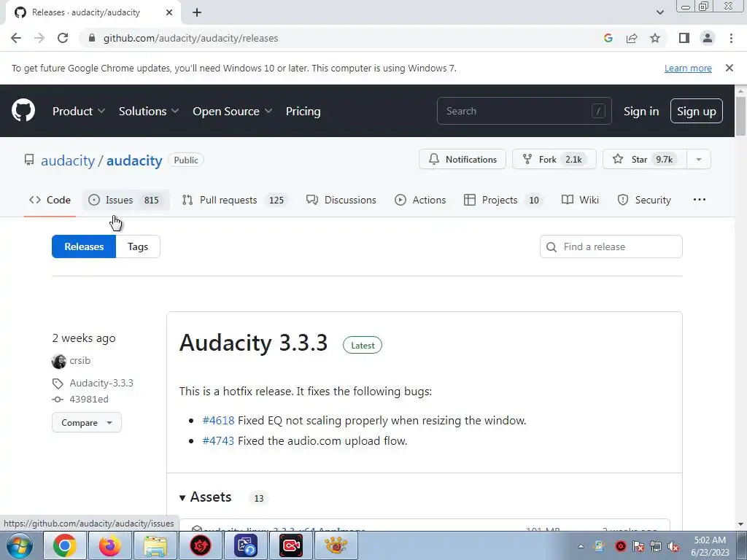This screenshot has height=560, width=747.
Task: Open the screen recorder taskbar icon
Action: click(291, 545)
